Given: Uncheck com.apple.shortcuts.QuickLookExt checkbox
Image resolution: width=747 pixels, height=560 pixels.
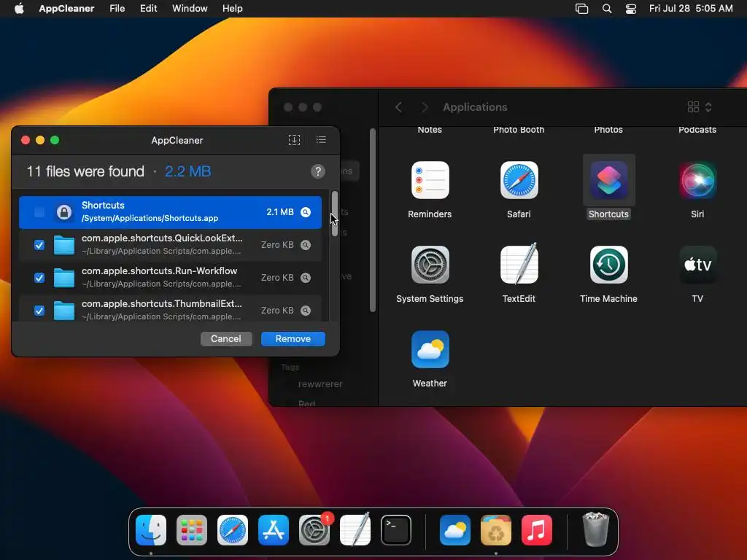Looking at the screenshot, I should coord(39,245).
